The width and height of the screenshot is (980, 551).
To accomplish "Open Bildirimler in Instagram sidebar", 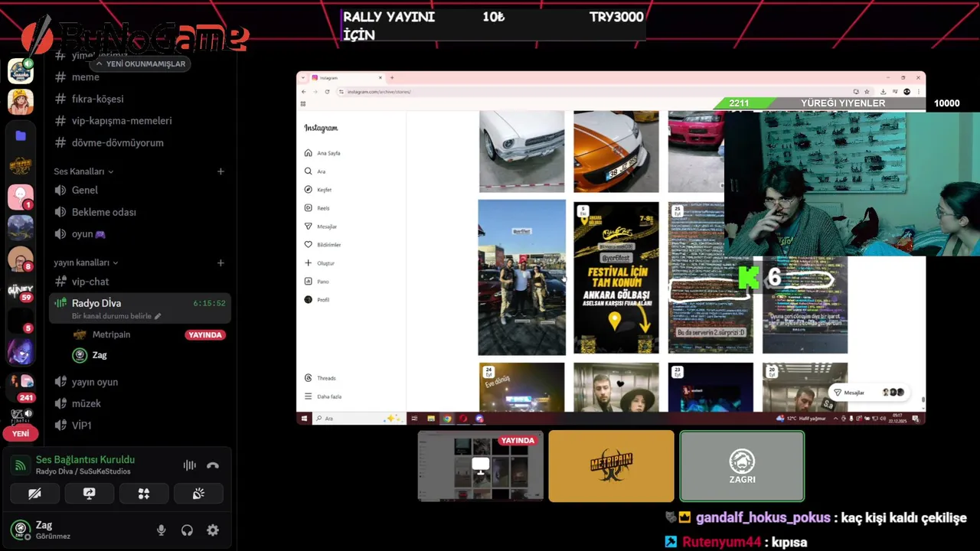I will click(x=322, y=245).
